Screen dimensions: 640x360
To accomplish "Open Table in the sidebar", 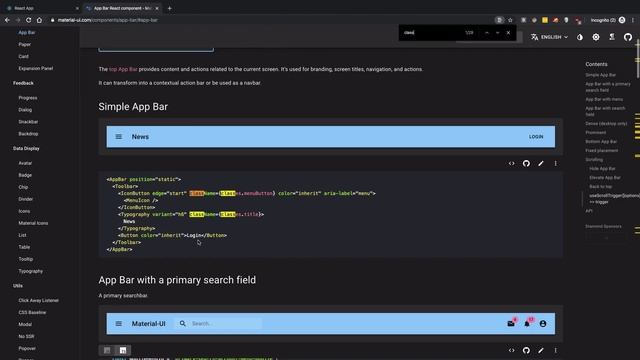I will [24, 247].
